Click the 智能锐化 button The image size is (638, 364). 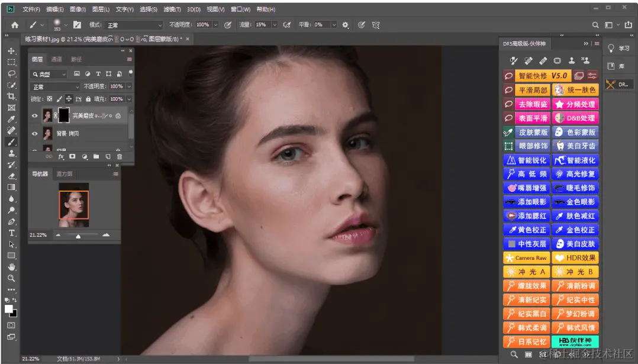tap(526, 160)
